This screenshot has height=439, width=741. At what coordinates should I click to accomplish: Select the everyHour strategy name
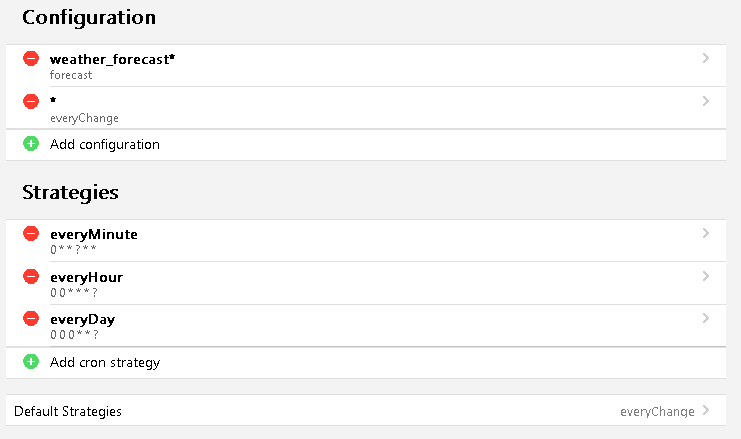pyautogui.click(x=86, y=277)
